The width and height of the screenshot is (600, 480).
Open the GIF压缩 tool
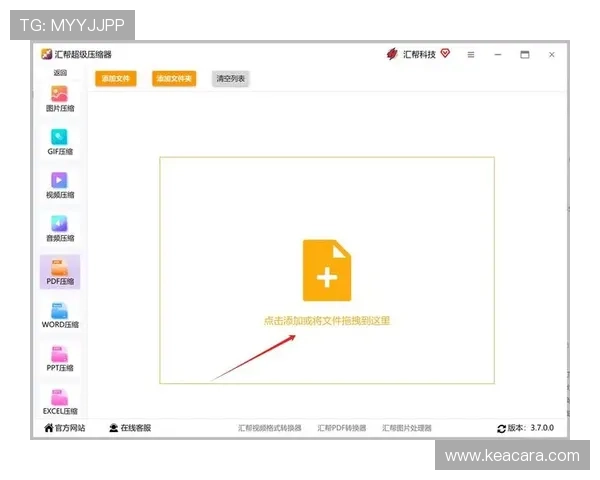60,142
